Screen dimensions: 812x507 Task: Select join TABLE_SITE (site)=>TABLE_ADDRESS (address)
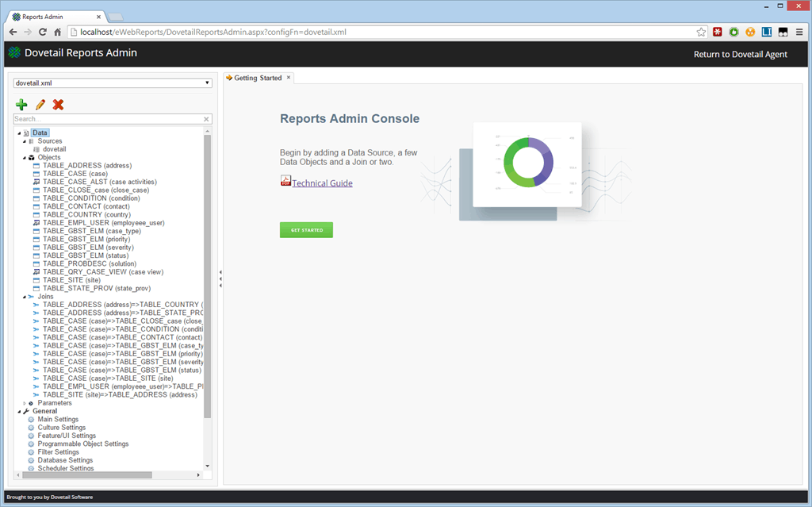click(120, 395)
